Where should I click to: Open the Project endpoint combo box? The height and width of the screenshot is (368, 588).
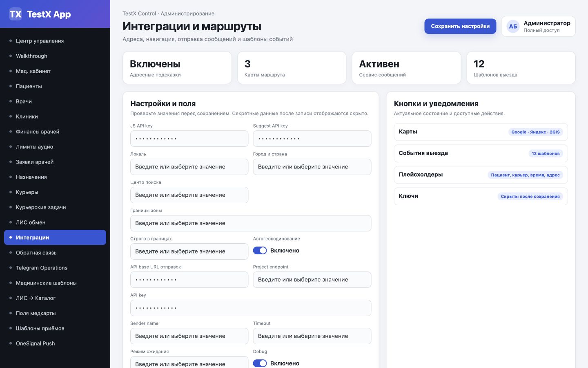click(x=312, y=280)
